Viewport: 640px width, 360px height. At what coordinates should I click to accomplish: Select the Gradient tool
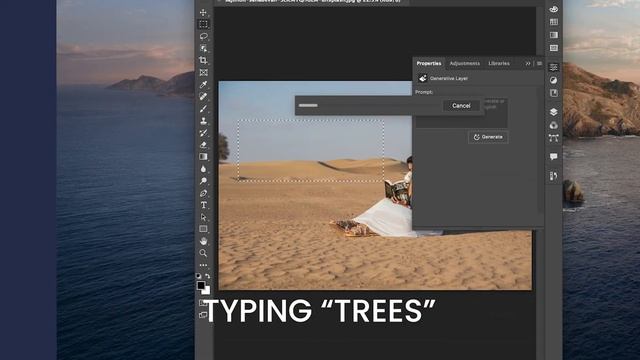click(x=203, y=157)
